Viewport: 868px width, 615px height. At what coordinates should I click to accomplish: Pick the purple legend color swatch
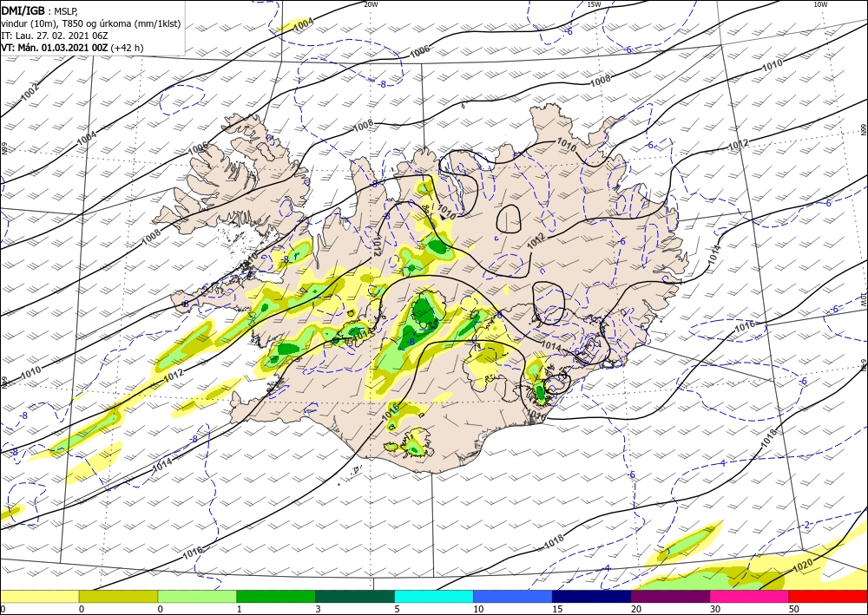pyautogui.click(x=670, y=596)
